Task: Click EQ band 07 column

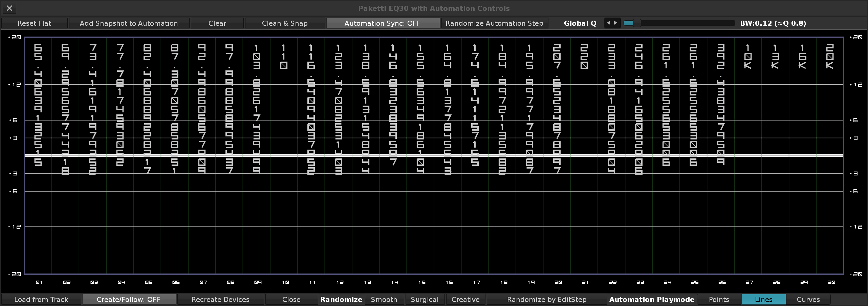Action: point(202,156)
